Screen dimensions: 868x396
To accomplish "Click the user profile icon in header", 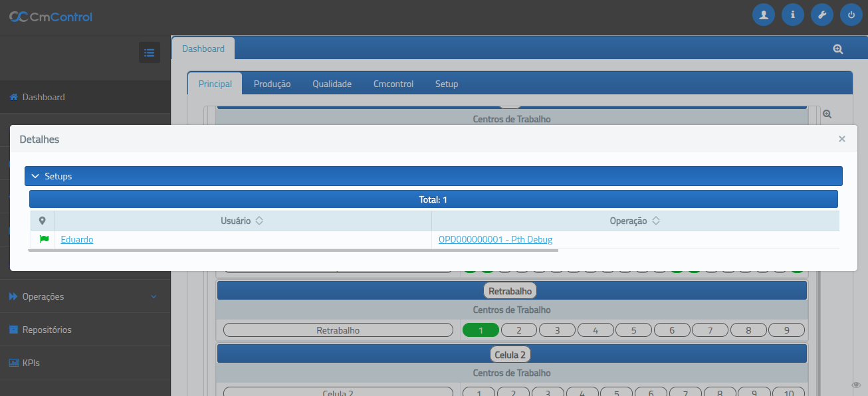I will pyautogui.click(x=764, y=15).
